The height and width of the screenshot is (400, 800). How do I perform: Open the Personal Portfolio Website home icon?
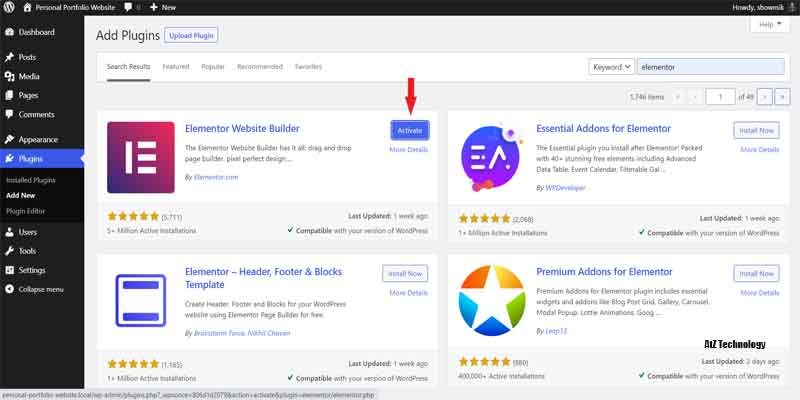(x=27, y=8)
